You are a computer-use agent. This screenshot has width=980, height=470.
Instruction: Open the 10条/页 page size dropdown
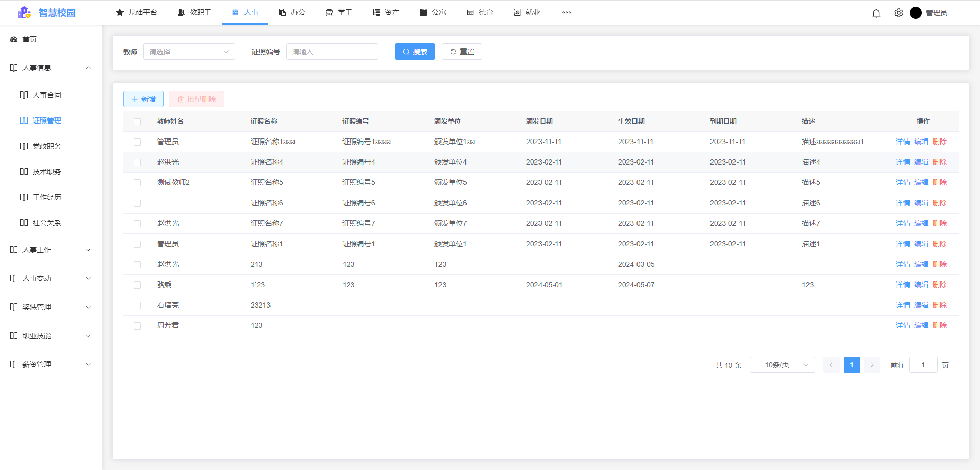click(782, 365)
